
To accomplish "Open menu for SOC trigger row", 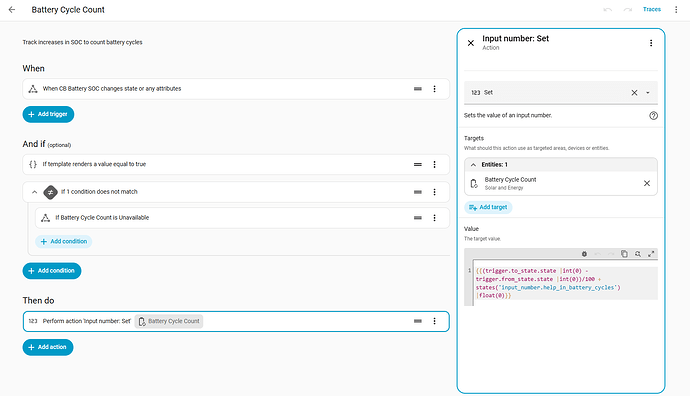I will click(434, 89).
